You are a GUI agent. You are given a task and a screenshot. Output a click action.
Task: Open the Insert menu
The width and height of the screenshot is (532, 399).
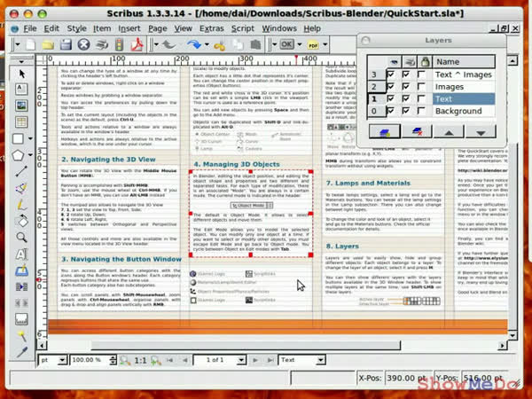pos(129,28)
